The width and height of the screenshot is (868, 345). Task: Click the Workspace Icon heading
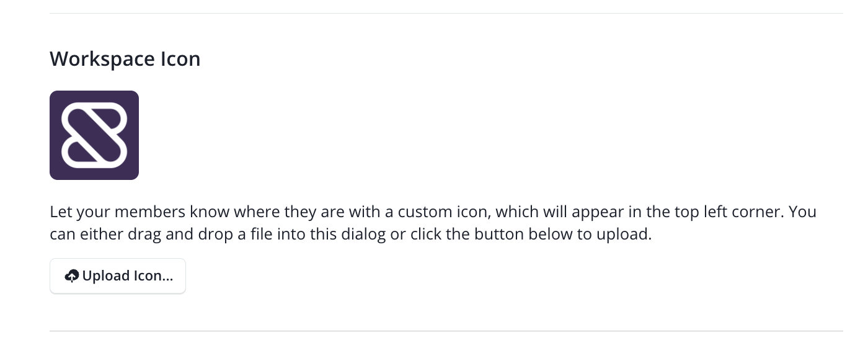pyautogui.click(x=125, y=59)
